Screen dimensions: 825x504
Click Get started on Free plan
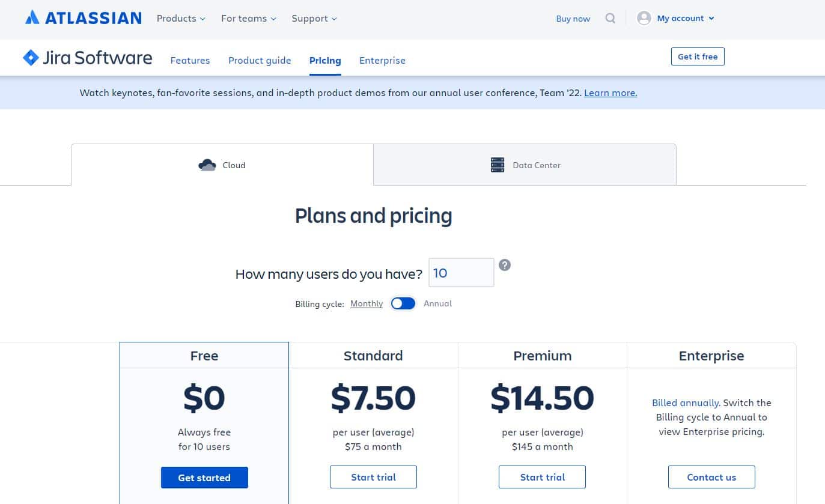[x=204, y=478]
